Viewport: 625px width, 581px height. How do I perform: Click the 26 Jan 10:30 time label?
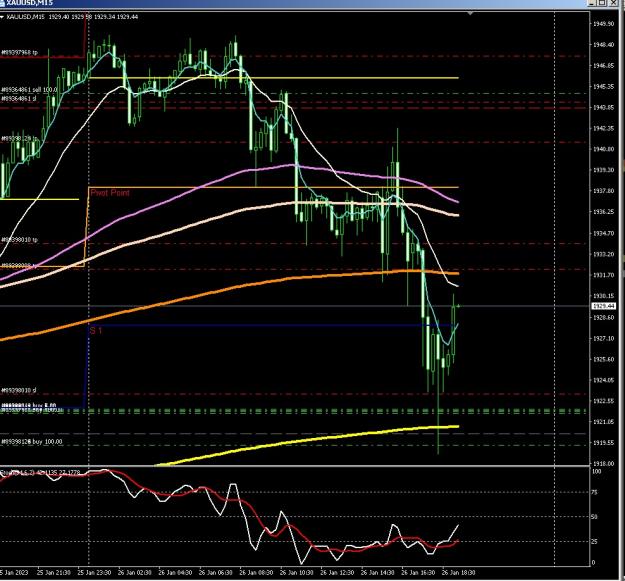pos(297,573)
